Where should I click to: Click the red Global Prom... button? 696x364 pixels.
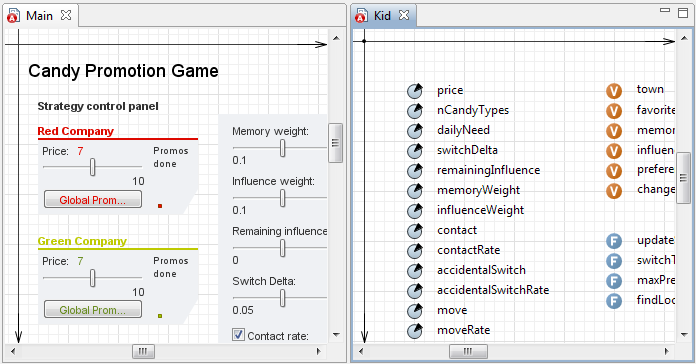(x=93, y=200)
